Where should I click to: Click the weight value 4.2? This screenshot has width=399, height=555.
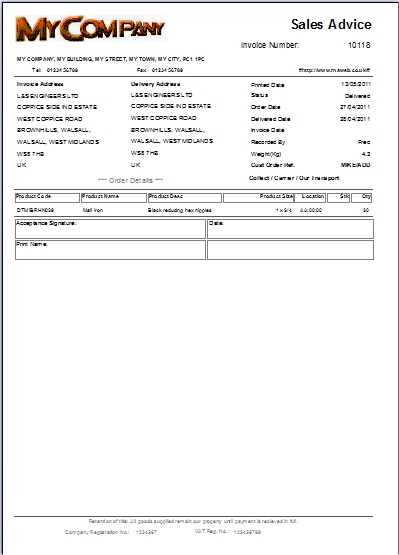(x=366, y=154)
